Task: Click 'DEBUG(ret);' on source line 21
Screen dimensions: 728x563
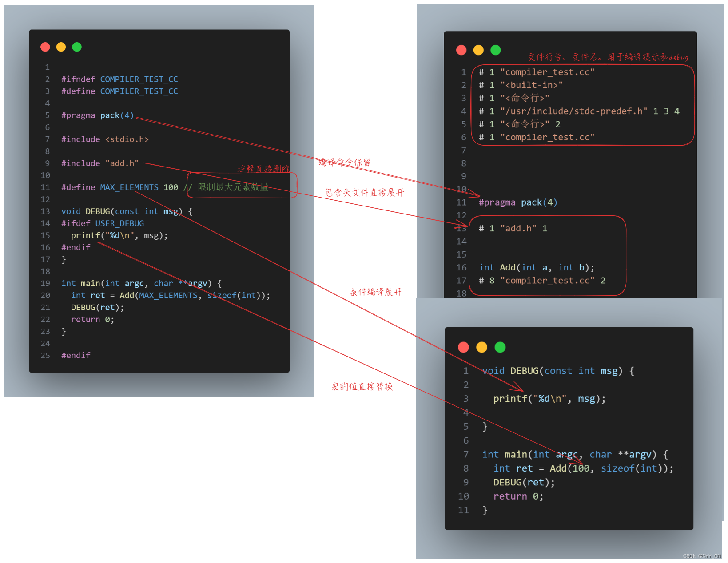Action: click(x=98, y=307)
